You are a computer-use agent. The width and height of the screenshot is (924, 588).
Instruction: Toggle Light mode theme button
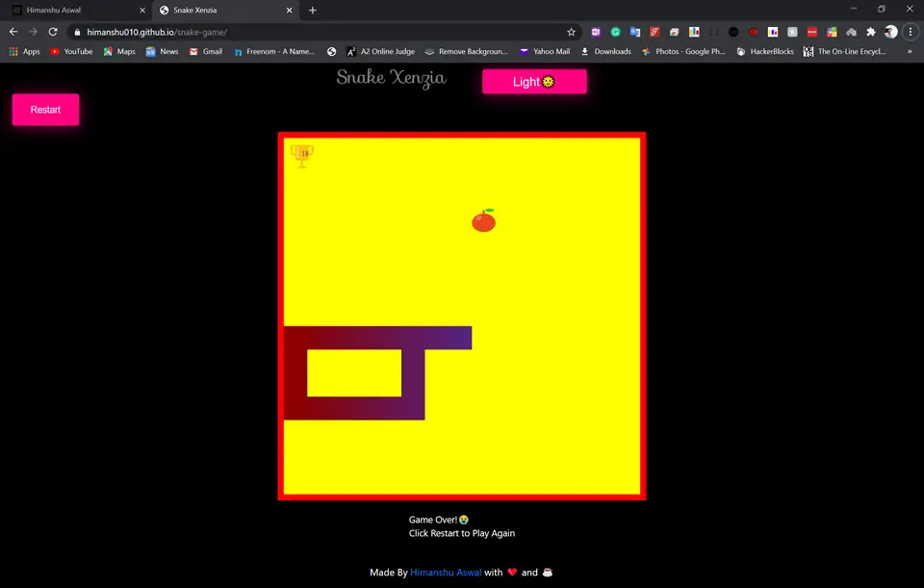coord(534,81)
